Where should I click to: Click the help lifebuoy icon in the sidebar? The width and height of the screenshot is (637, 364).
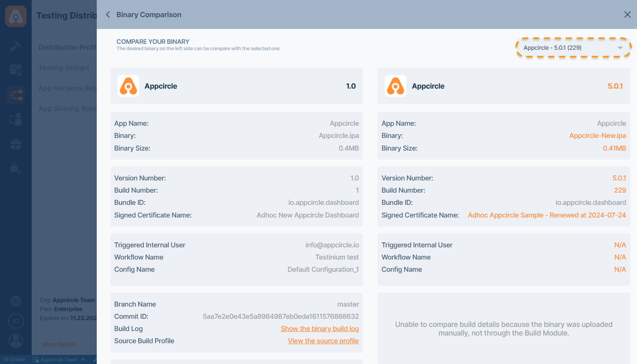(x=16, y=301)
